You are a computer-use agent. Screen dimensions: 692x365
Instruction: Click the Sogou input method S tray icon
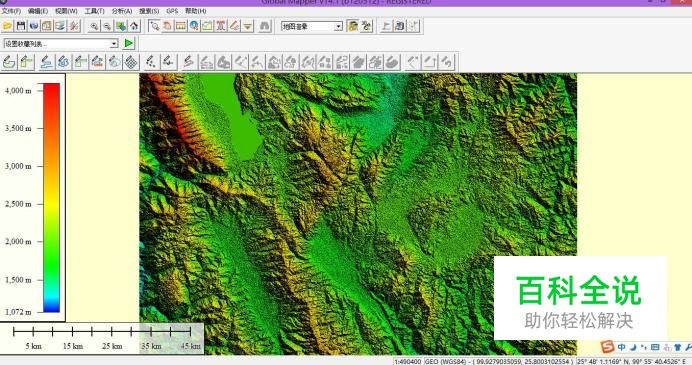pos(608,346)
